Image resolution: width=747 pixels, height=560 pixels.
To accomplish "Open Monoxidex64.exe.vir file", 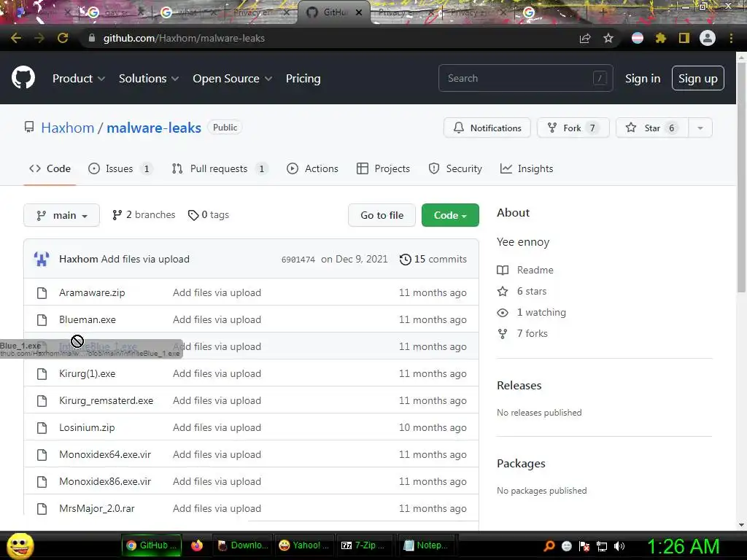I will [105, 455].
